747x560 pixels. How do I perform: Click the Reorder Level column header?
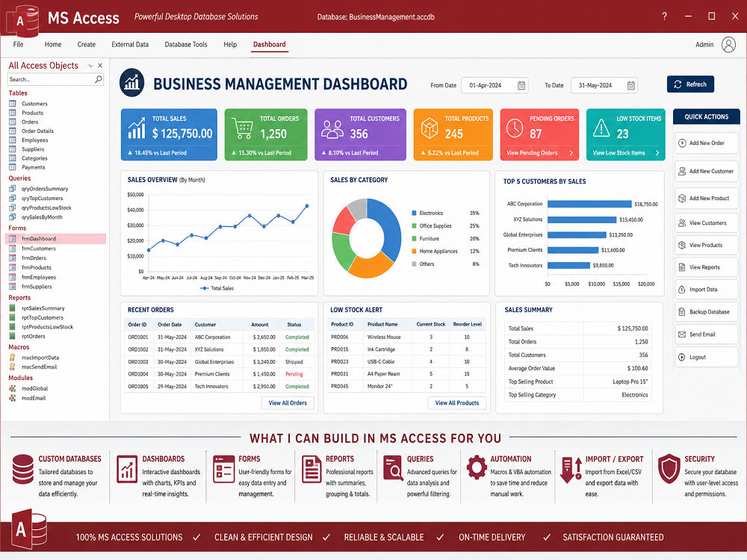point(468,324)
